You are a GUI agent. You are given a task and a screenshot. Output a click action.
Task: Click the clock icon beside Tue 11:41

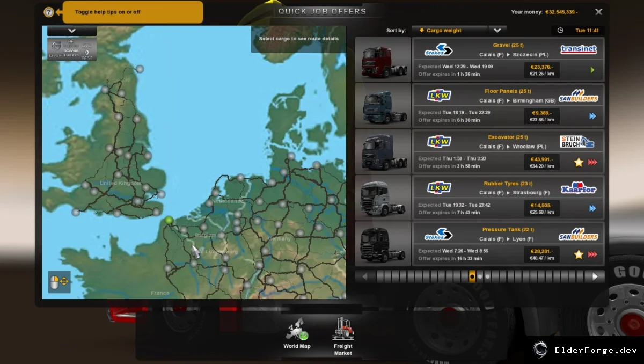[560, 31]
